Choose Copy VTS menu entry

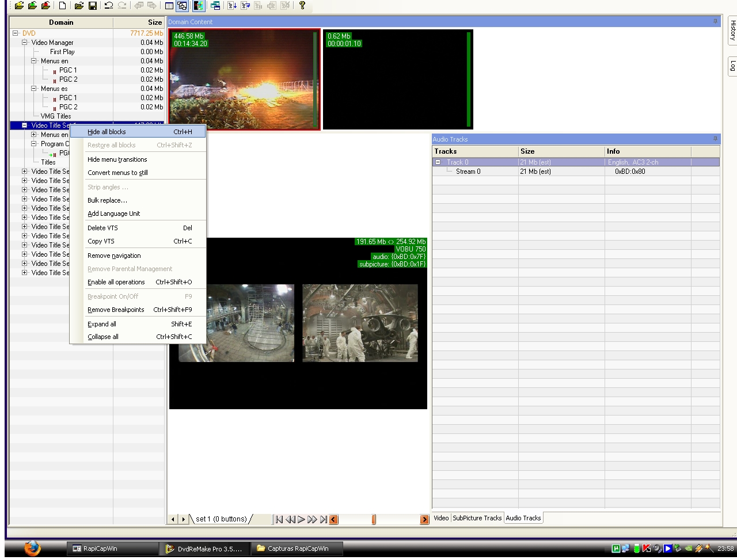(138, 241)
